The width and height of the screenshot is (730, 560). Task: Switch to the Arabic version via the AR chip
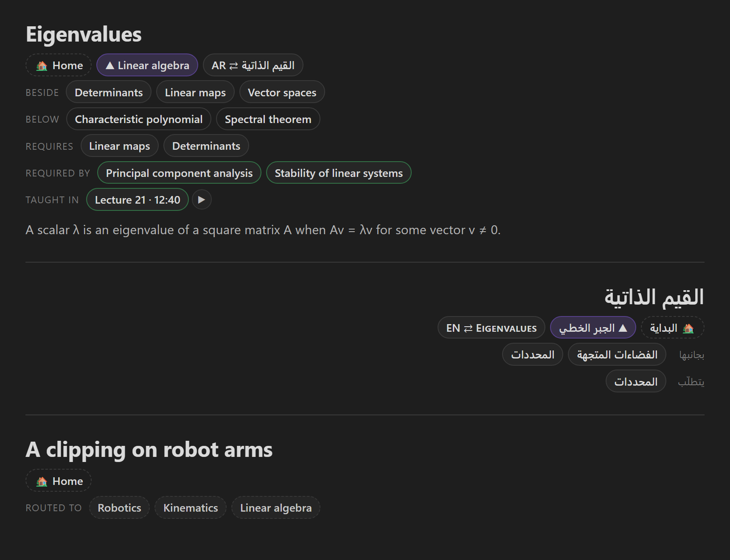tap(253, 65)
